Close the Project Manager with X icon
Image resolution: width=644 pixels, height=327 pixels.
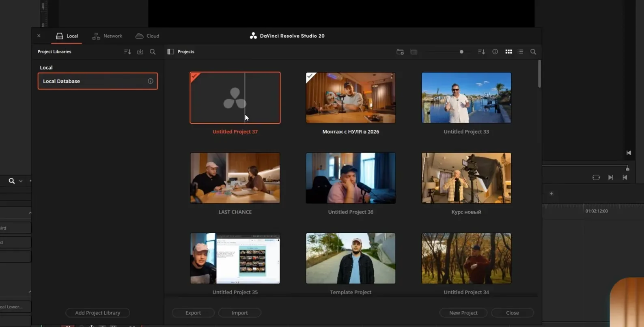39,36
